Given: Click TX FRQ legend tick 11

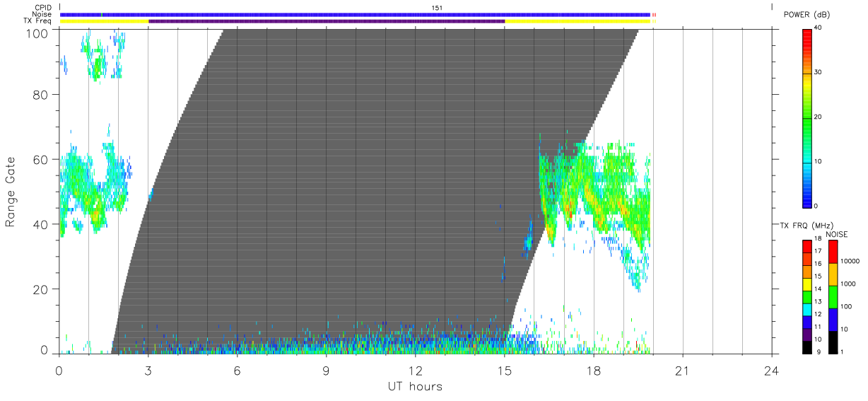Looking at the screenshot, I should coord(817,327).
